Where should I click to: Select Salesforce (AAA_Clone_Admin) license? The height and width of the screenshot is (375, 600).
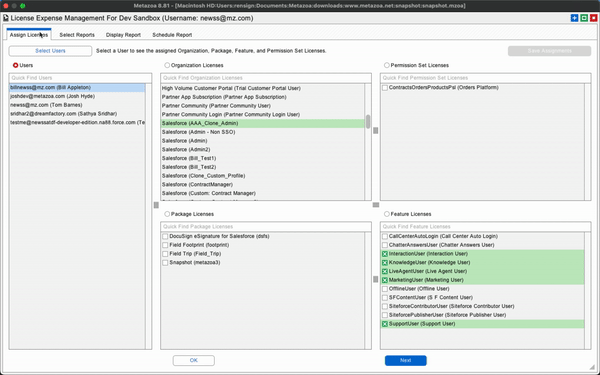pos(263,123)
